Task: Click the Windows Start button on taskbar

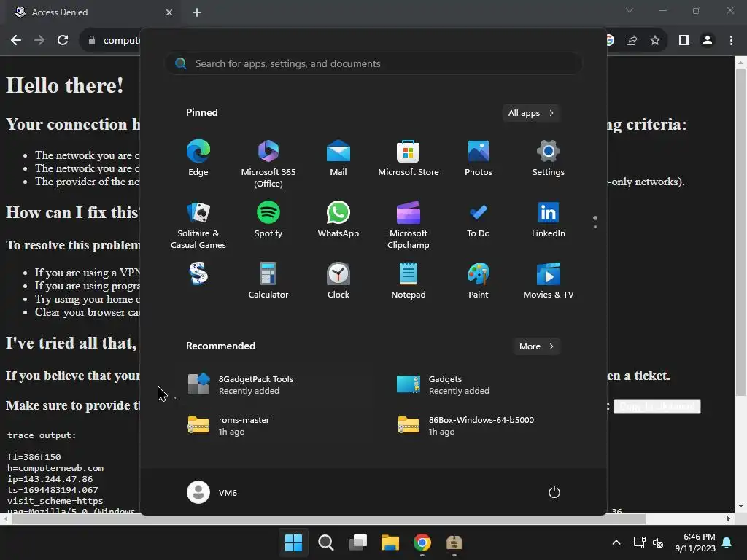Action: 293,542
